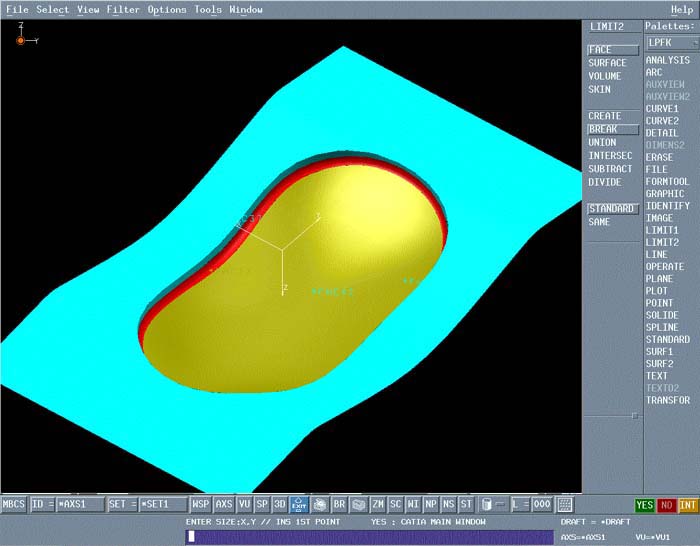Click the blue EXIT icon in bottom toolbar

point(299,505)
